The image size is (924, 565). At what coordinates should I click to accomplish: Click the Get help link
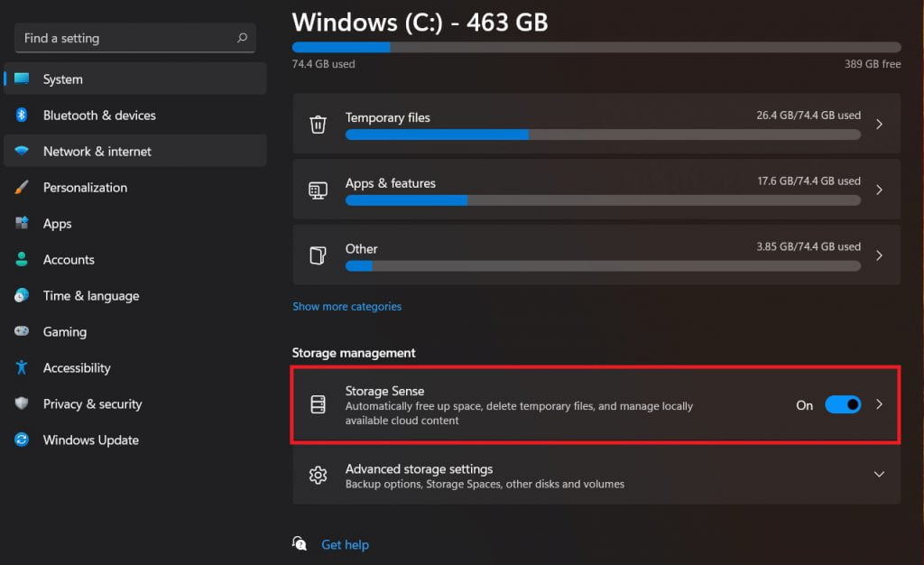coord(345,545)
